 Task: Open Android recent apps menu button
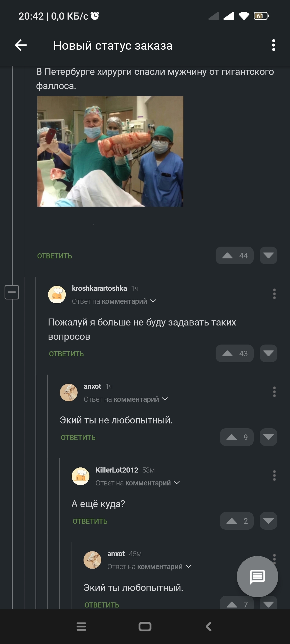tap(81, 627)
